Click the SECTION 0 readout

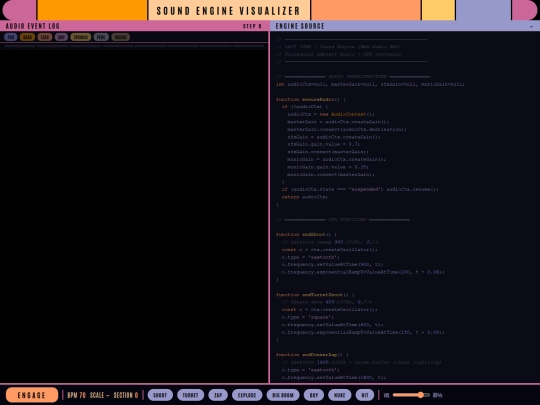pos(126,395)
